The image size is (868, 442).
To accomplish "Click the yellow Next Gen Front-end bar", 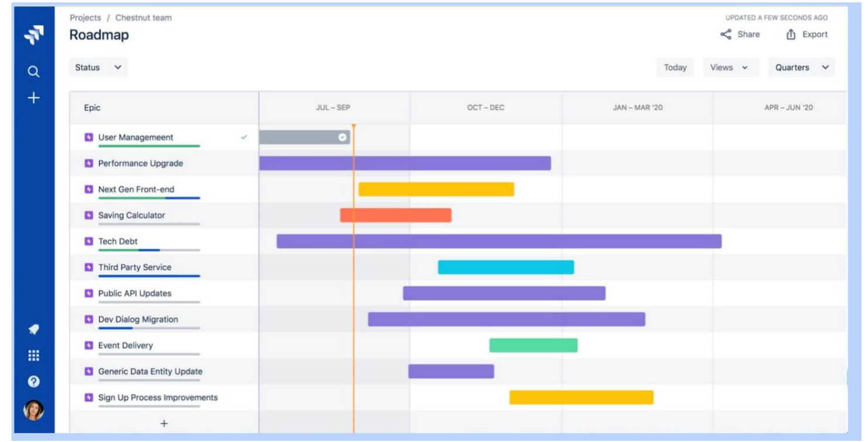I will click(436, 189).
